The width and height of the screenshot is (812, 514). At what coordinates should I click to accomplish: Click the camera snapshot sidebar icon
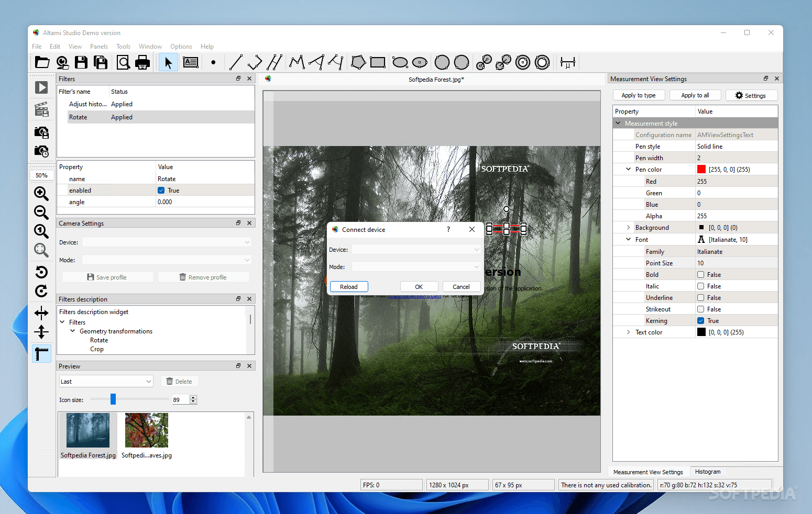pos(41,131)
